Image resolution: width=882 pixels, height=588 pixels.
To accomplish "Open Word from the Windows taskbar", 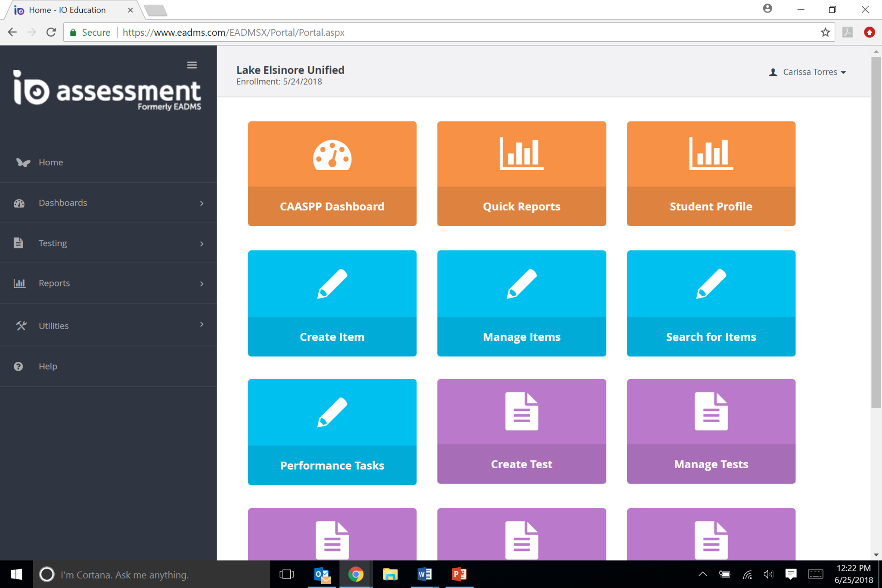I will point(424,574).
